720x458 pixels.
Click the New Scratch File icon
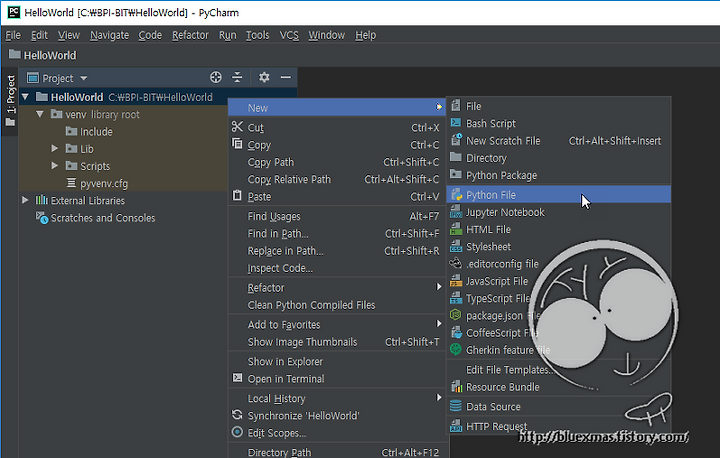(x=456, y=140)
